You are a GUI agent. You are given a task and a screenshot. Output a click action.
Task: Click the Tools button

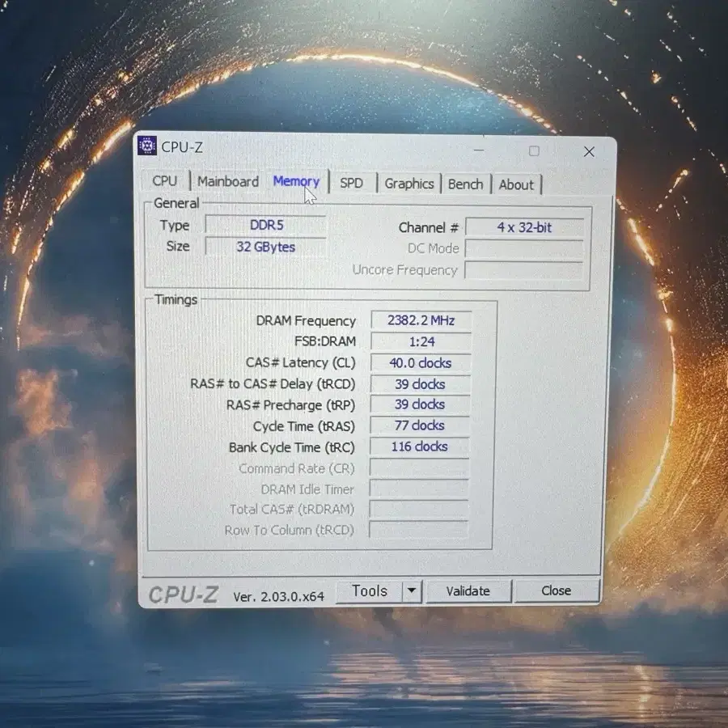coord(369,591)
